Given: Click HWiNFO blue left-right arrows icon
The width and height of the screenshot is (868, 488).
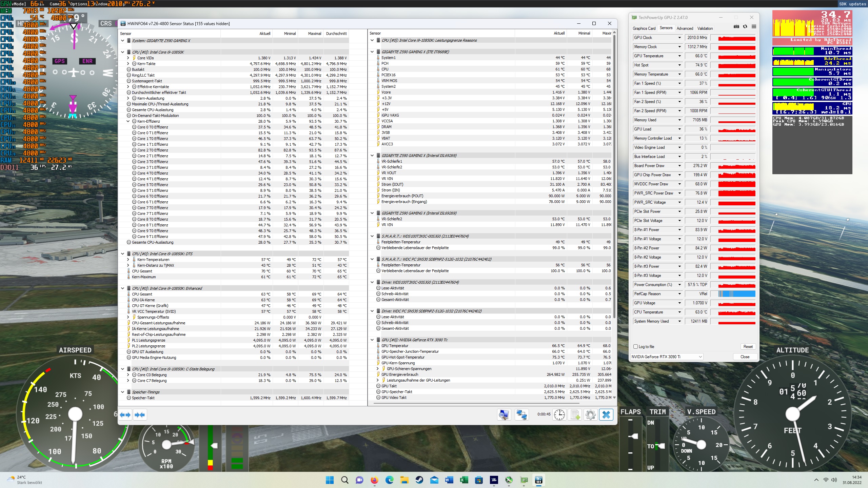Looking at the screenshot, I should point(125,414).
